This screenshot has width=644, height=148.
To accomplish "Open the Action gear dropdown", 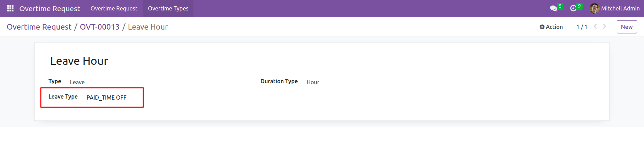I will [x=551, y=27].
